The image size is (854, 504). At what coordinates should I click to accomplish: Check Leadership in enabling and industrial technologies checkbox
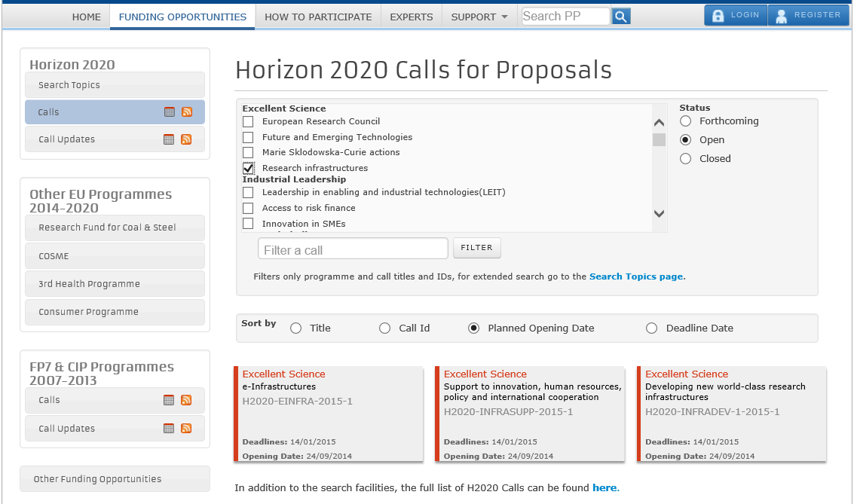[248, 192]
